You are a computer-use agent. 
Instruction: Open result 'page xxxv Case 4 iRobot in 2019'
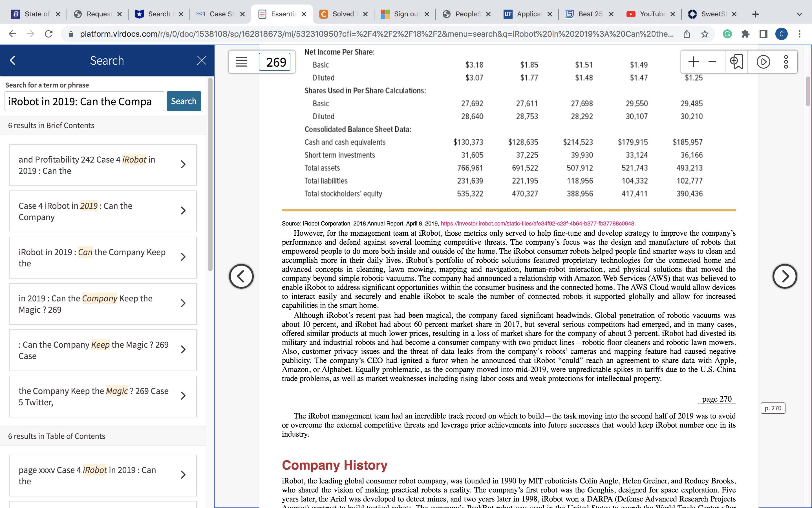103,476
